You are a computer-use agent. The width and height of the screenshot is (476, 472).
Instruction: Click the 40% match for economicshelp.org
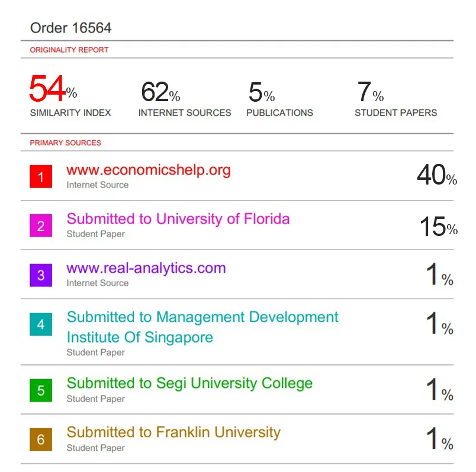click(436, 175)
